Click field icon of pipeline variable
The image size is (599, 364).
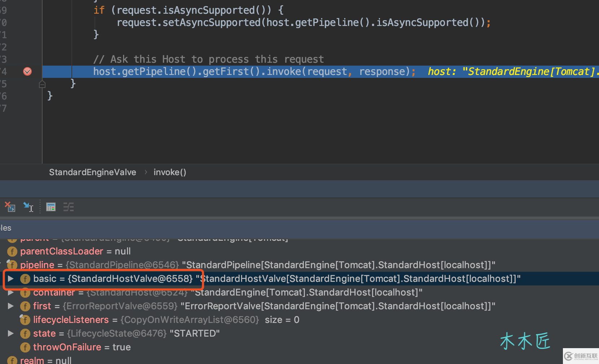point(12,265)
